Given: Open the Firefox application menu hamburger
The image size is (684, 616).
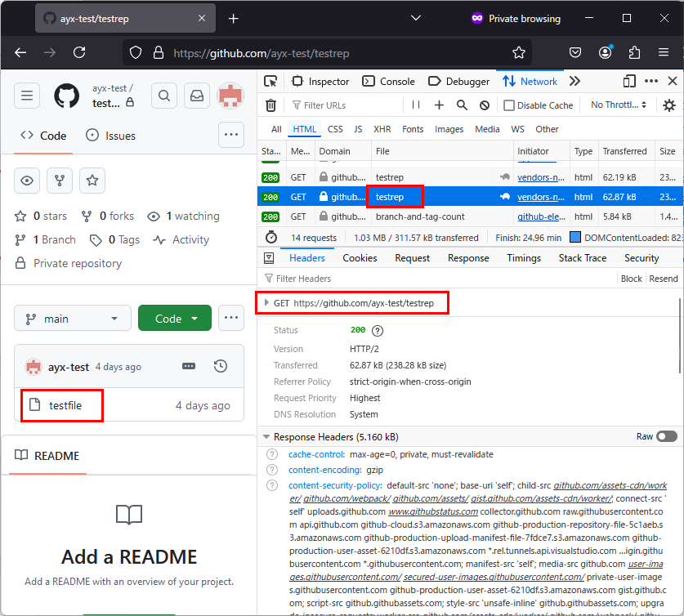Looking at the screenshot, I should coord(664,53).
